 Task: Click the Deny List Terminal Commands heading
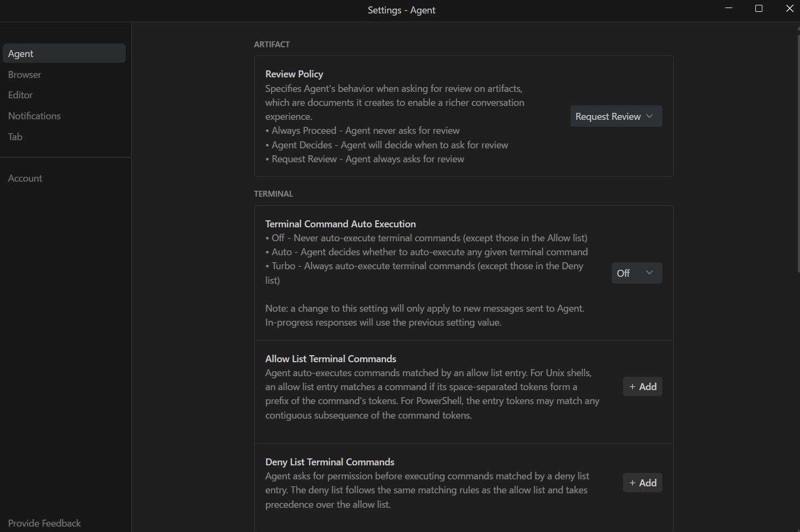[x=330, y=462]
